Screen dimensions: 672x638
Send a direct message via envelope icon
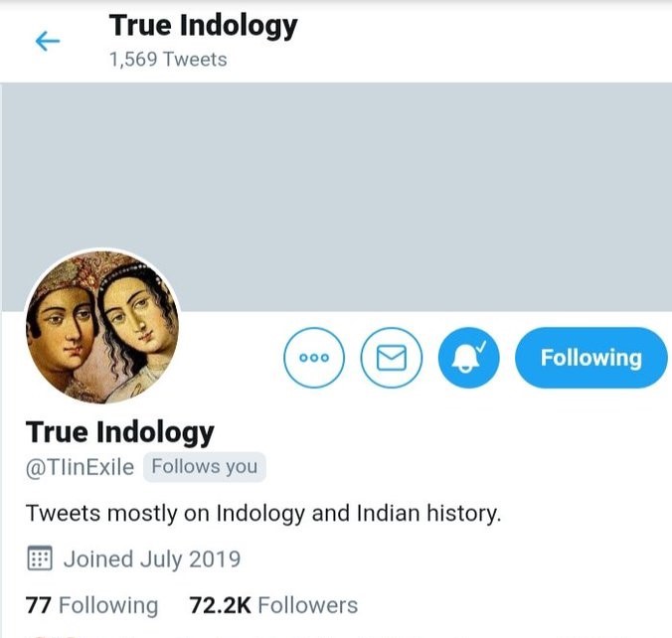point(392,358)
